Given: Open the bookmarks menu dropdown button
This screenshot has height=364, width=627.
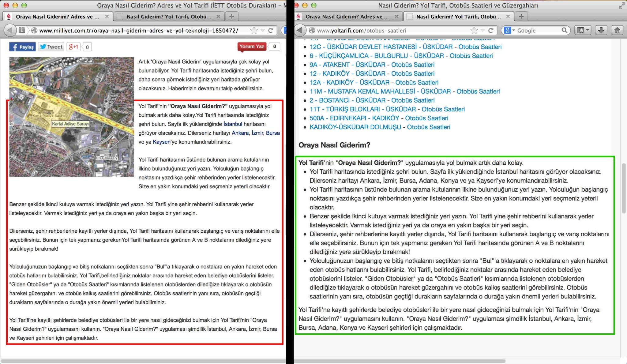Looking at the screenshot, I should point(583,30).
